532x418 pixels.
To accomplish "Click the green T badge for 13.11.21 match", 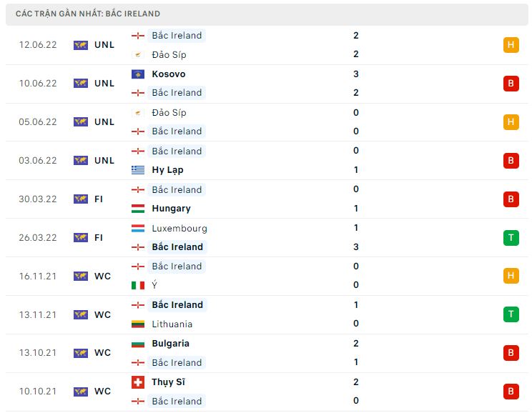I will click(511, 314).
